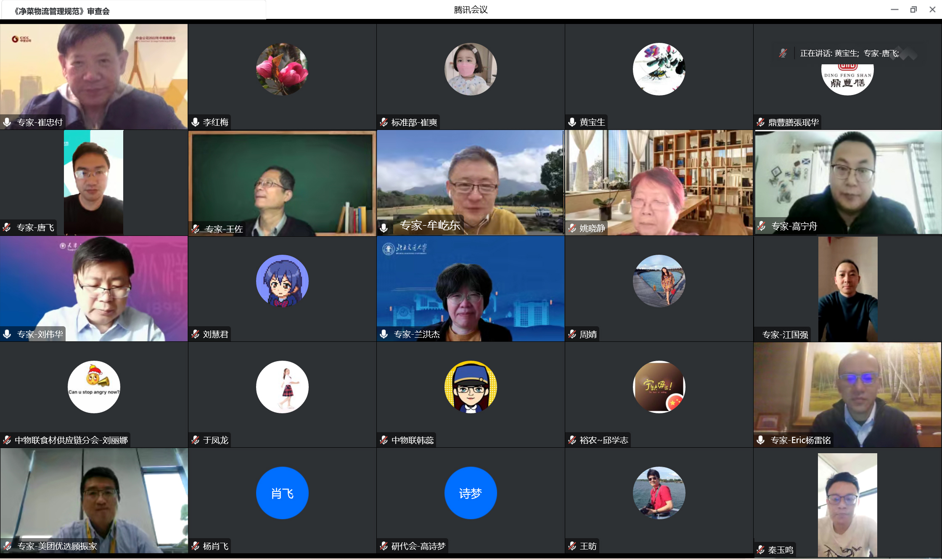
Task: Click 姚晓静 video feed with bookshelf
Action: [x=659, y=182]
